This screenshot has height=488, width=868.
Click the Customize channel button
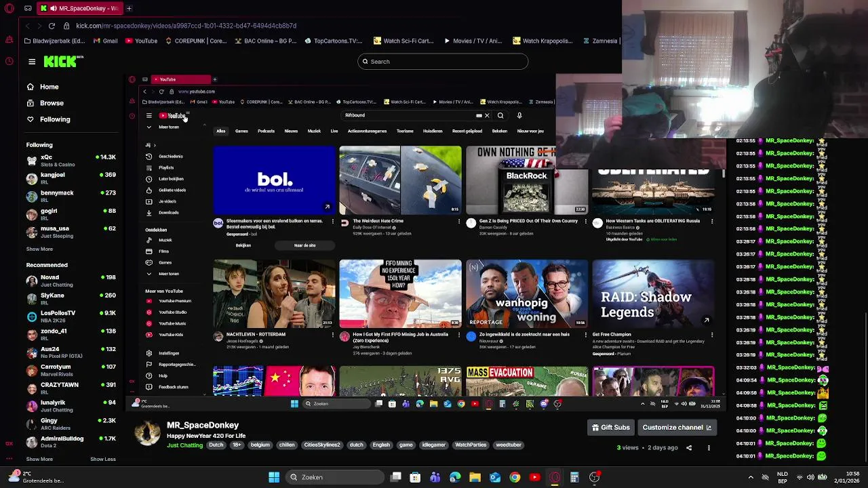tap(677, 428)
